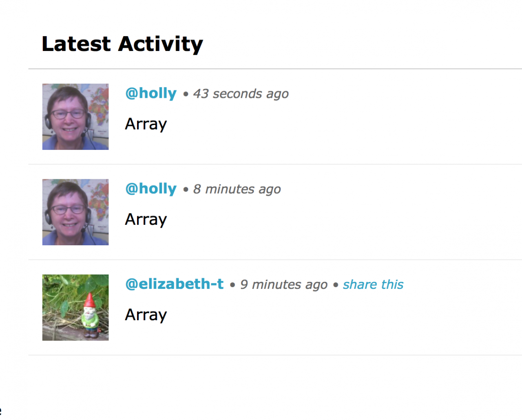The width and height of the screenshot is (522, 420).
Task: Open the garden gnome avatar of elizabeth-t
Action: tap(75, 308)
